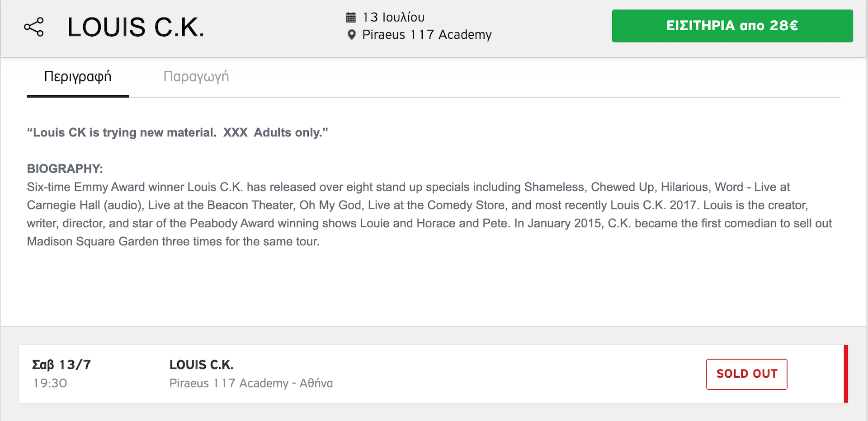
Task: Click the location pin icon in header
Action: [351, 35]
